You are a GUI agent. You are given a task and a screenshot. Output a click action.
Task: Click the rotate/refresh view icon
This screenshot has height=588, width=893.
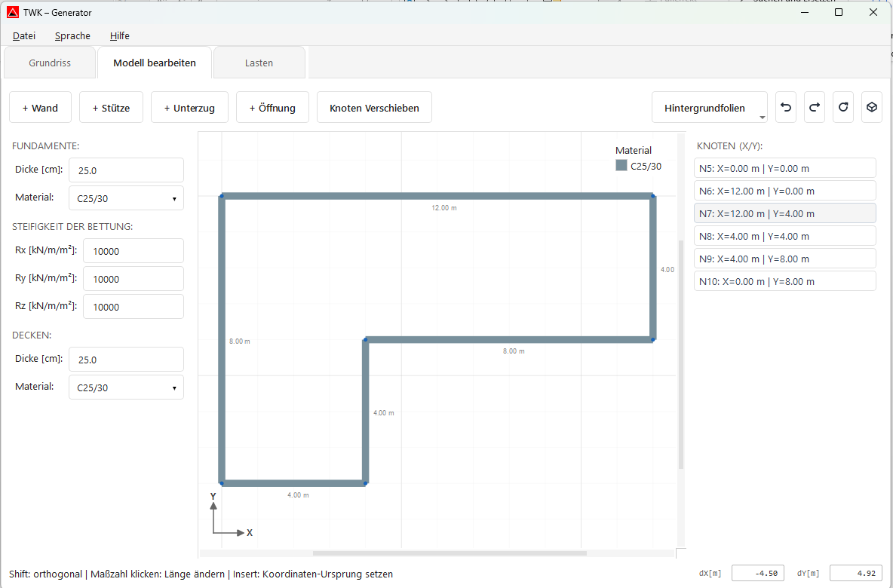(842, 107)
